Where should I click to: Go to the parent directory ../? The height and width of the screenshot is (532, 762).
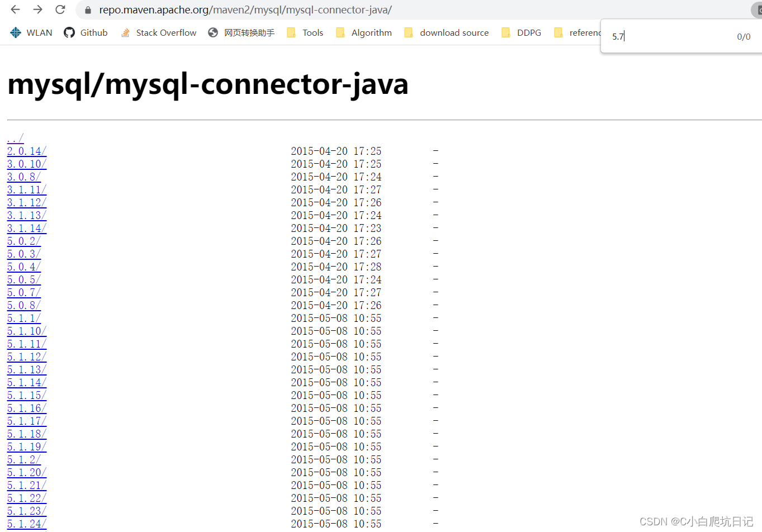pyautogui.click(x=15, y=138)
